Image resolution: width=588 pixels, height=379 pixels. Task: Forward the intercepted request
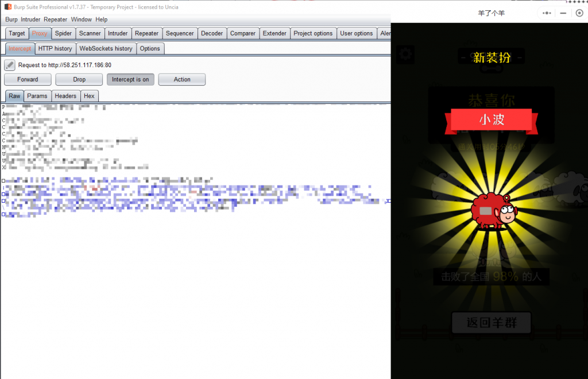(28, 79)
